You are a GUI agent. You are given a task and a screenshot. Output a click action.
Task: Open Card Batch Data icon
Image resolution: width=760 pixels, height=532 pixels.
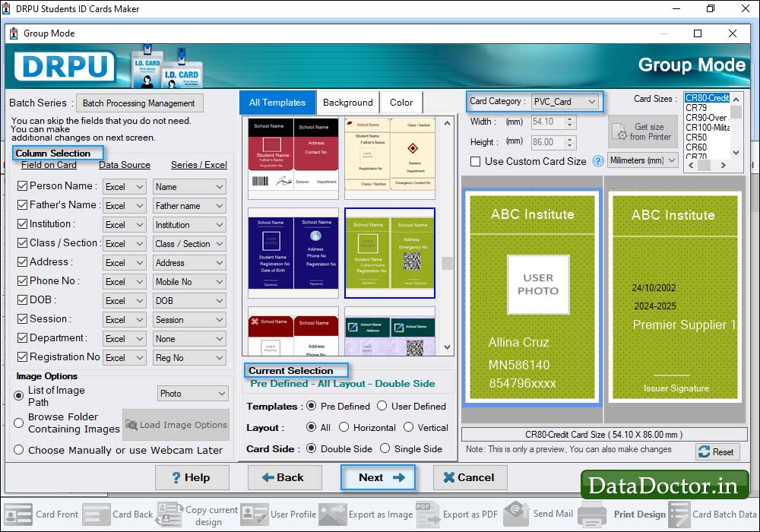[679, 515]
